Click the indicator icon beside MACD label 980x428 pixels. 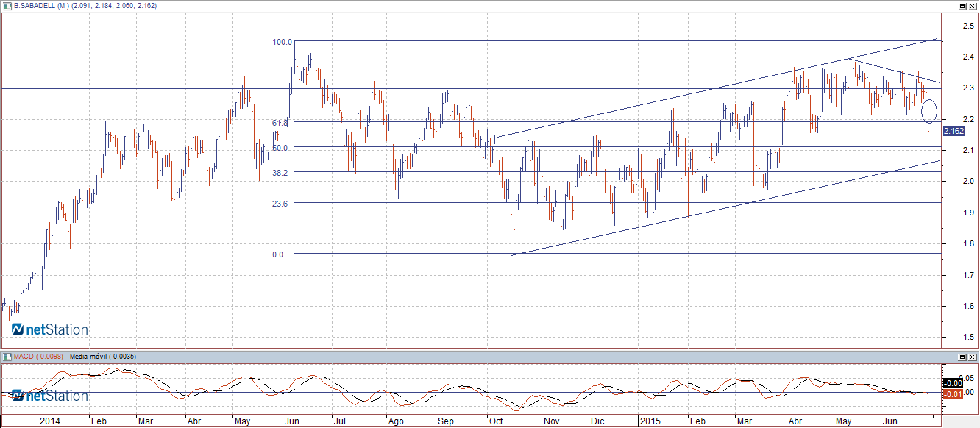tap(7, 357)
